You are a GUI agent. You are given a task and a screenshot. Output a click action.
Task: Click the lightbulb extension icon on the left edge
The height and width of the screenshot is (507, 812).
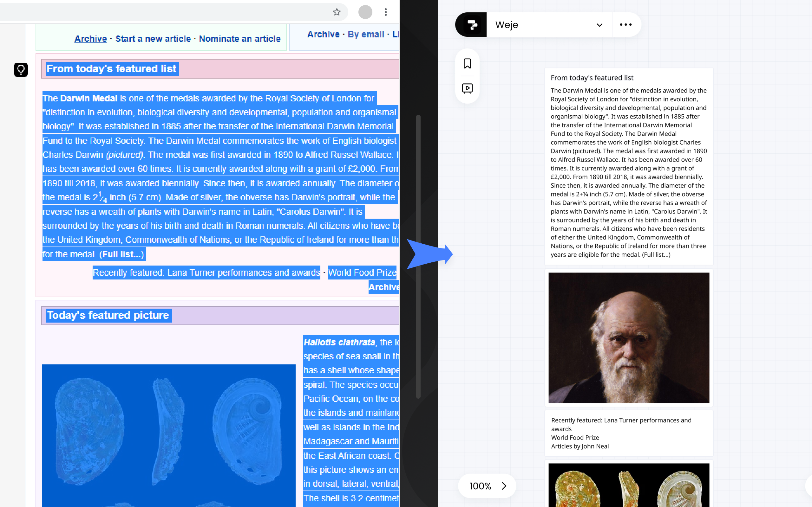pyautogui.click(x=21, y=69)
